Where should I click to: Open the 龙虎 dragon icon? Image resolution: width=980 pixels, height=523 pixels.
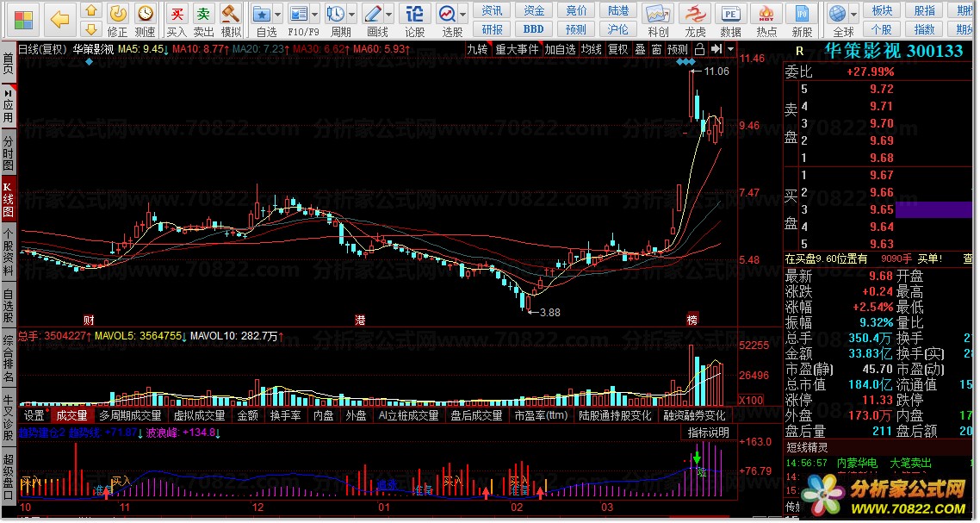tap(694, 14)
